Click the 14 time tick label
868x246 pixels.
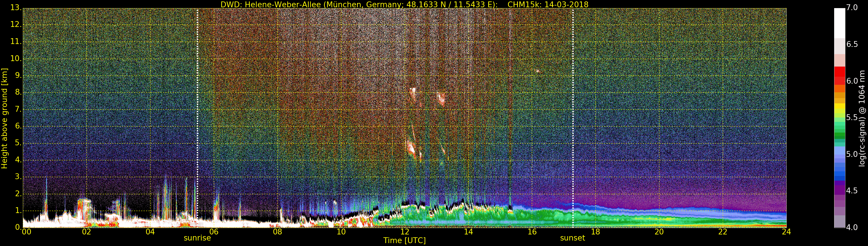468,232
